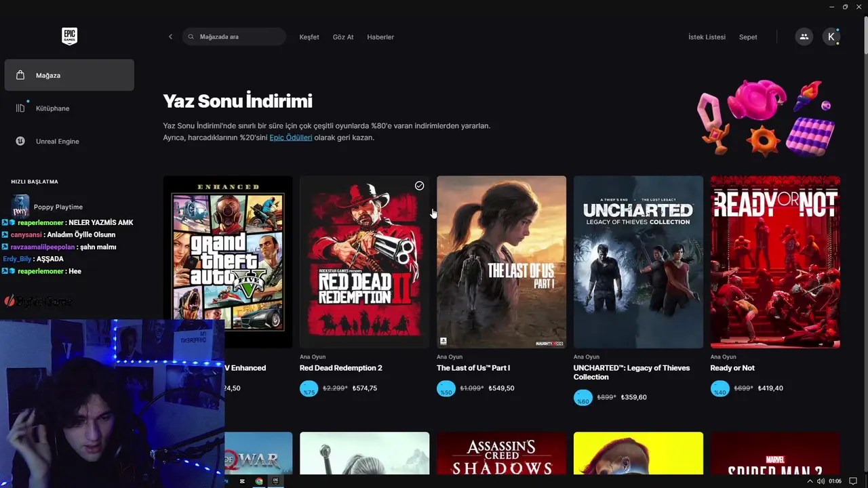Click the ₺419,40 price text
This screenshot has height=488, width=868.
click(770, 388)
